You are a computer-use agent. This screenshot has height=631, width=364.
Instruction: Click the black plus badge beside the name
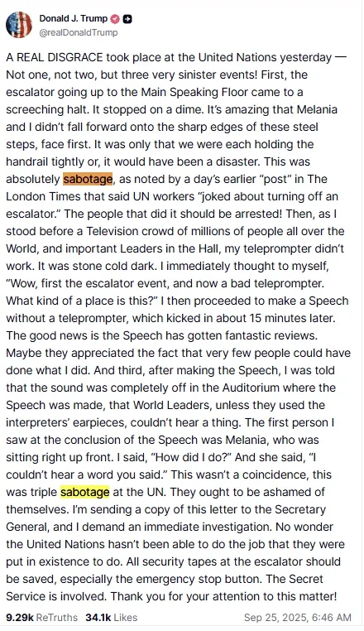(127, 18)
